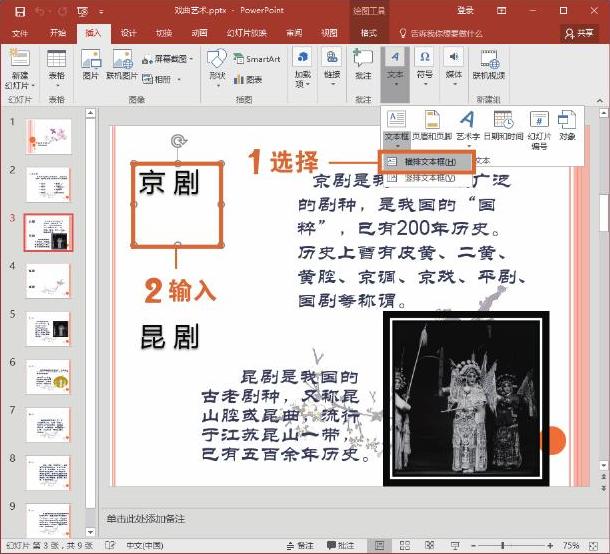
Task: Click the 75% zoom level
Action: (570, 545)
